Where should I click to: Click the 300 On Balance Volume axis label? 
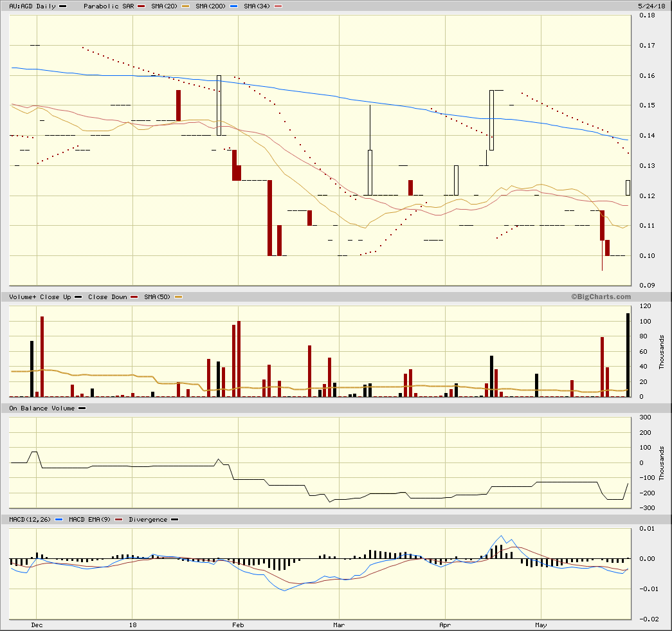tap(645, 417)
